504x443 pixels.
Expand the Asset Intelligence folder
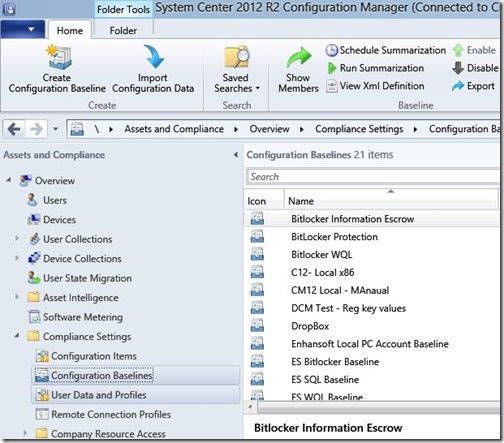coord(17,297)
